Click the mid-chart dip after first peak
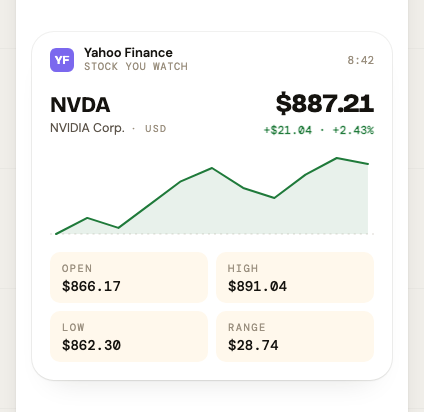 274,198
